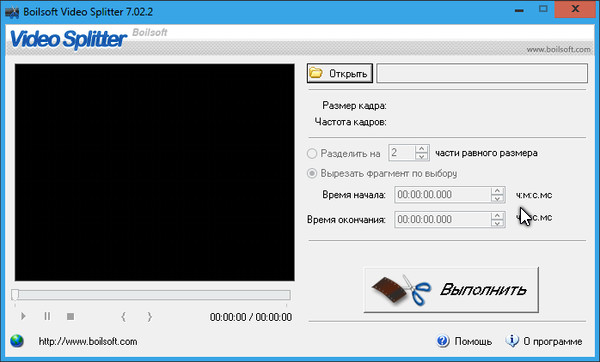Decrease number of parts with down arrow

(422, 157)
